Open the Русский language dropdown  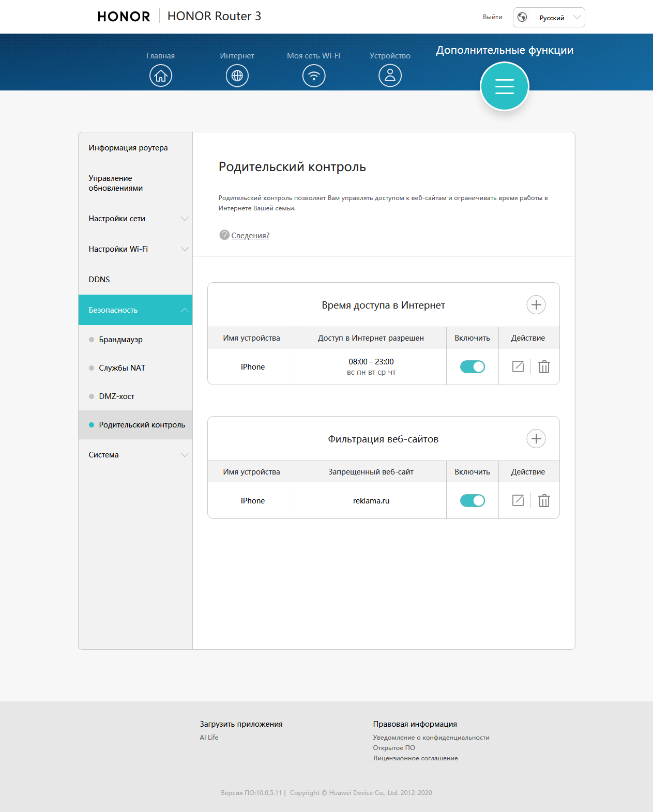(x=549, y=17)
